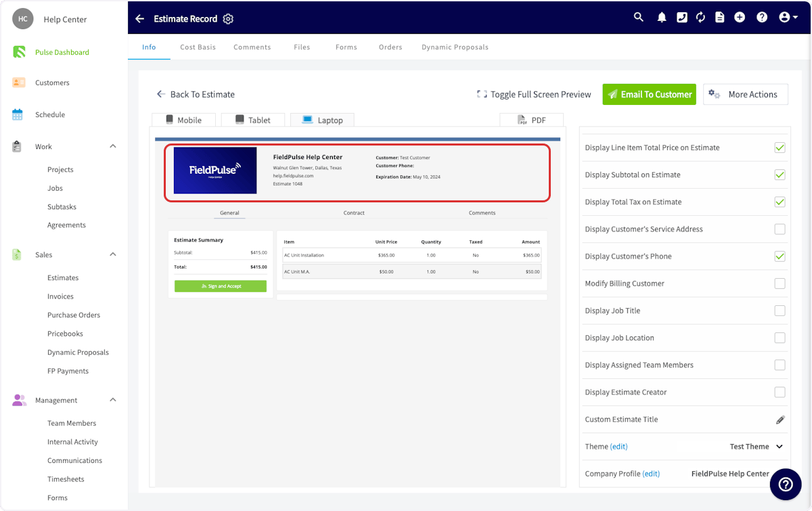812x511 pixels.
Task: Switch preview to Laptop view
Action: click(x=322, y=120)
